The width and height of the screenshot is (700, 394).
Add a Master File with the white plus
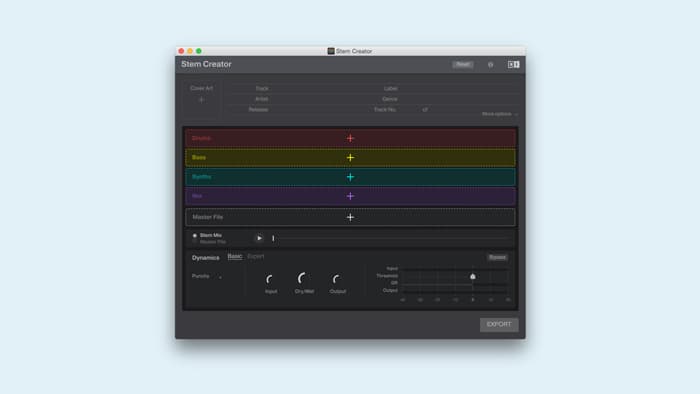tap(350, 217)
